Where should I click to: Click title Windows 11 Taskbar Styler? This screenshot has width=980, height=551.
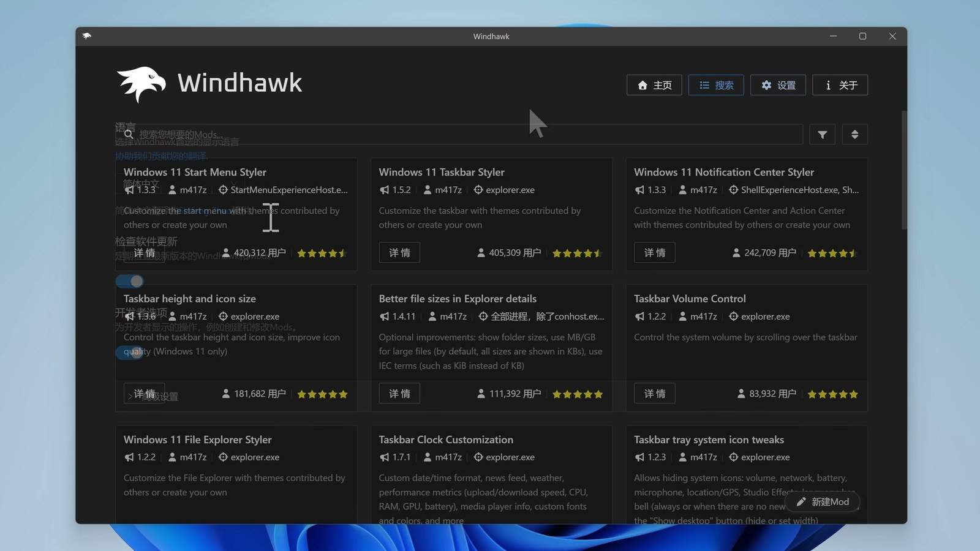pyautogui.click(x=442, y=172)
